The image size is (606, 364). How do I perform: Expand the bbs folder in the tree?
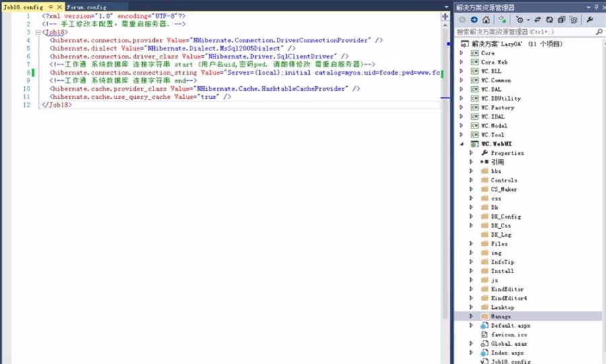[471, 172]
